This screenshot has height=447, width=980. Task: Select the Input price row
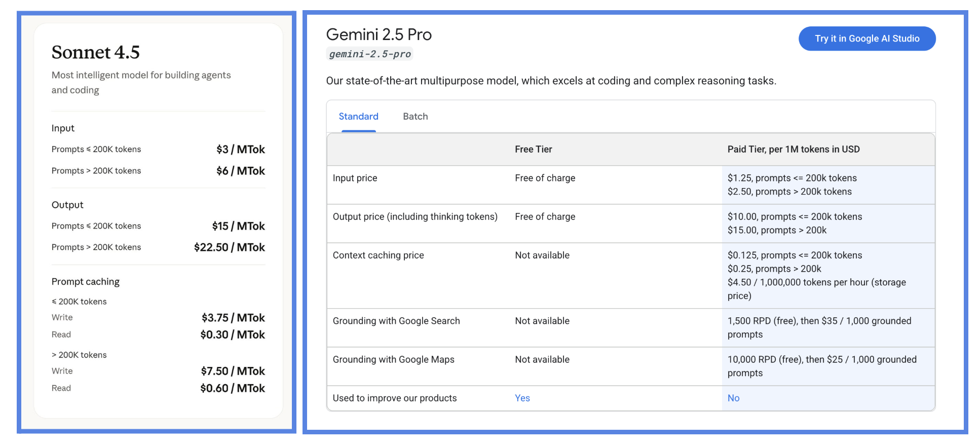355,178
